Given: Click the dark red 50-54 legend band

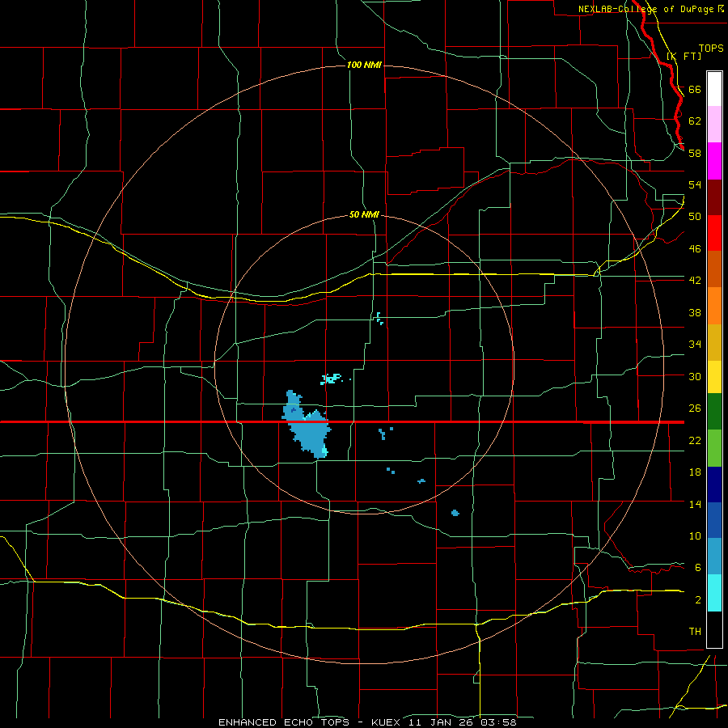Looking at the screenshot, I should pos(714,197).
